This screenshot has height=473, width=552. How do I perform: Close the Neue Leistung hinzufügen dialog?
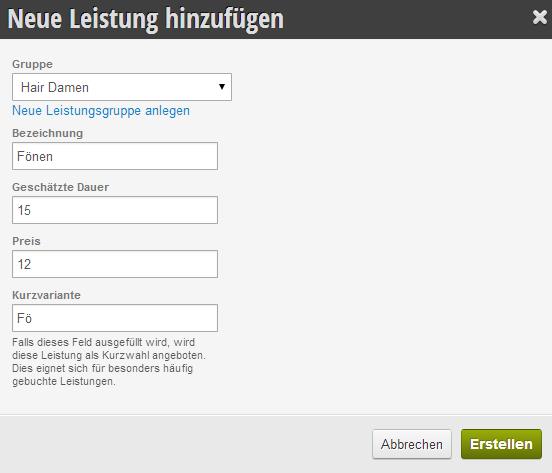click(x=540, y=17)
